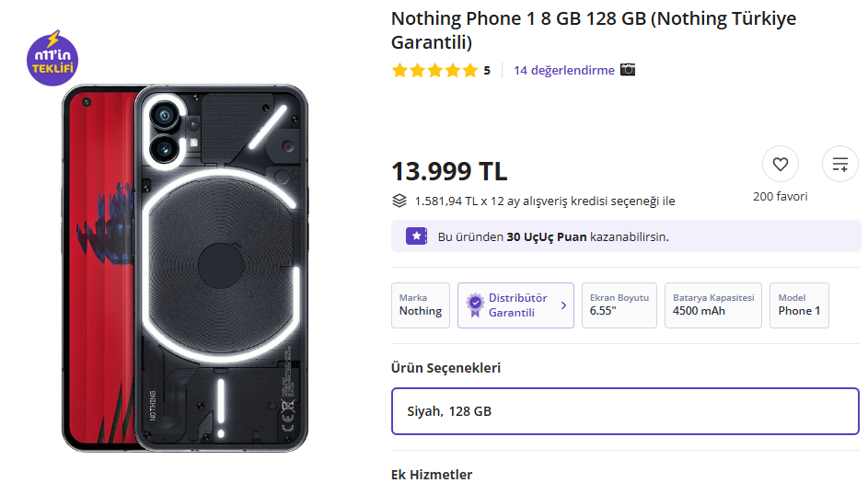Expand the Distribütör Garantili chevron arrow
The image size is (868, 483).
click(x=563, y=305)
